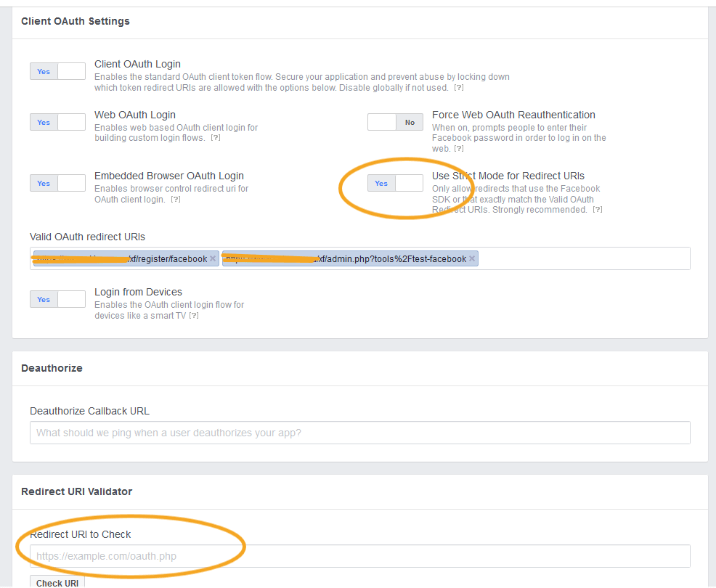Select the admin.php?tools%2Ftest-facebook URI token
The height and width of the screenshot is (588, 716).
(345, 258)
